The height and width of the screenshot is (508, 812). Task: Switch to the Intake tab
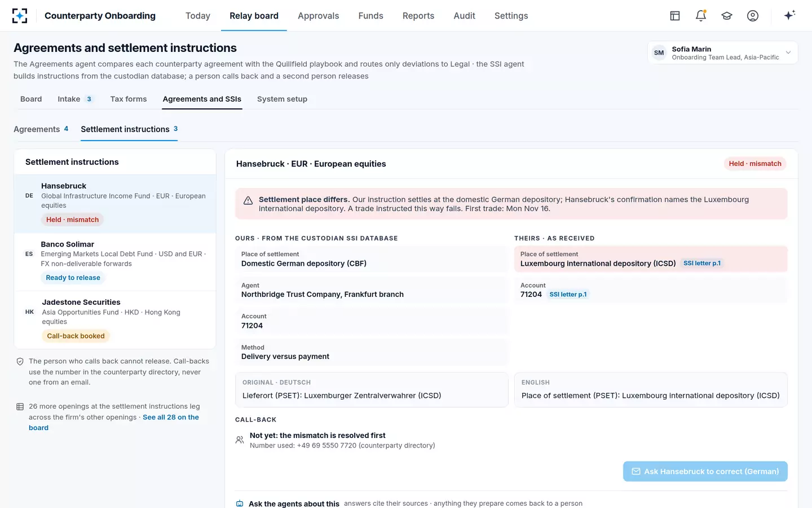pos(76,99)
